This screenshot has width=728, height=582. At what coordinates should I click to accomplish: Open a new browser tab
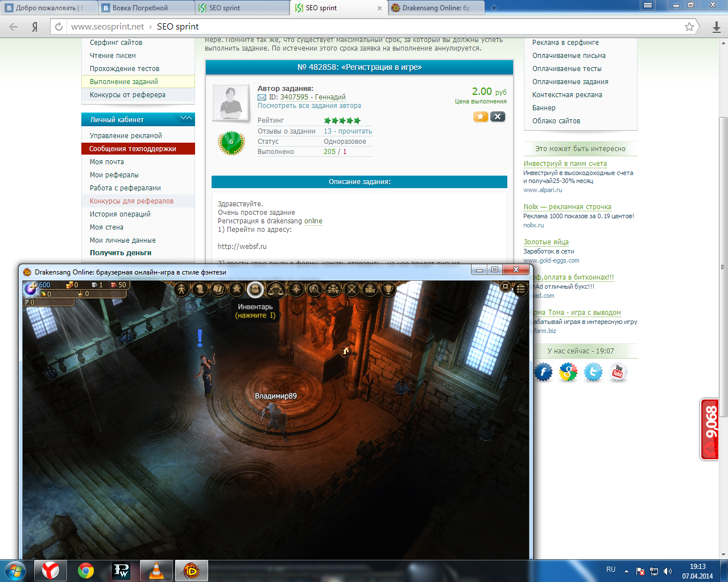494,8
